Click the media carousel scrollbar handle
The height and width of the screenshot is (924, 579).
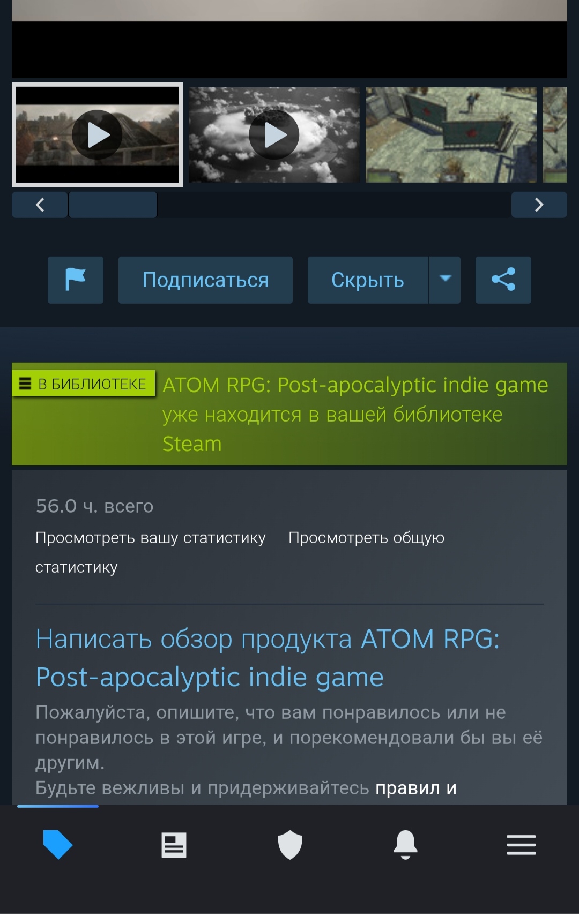point(113,205)
